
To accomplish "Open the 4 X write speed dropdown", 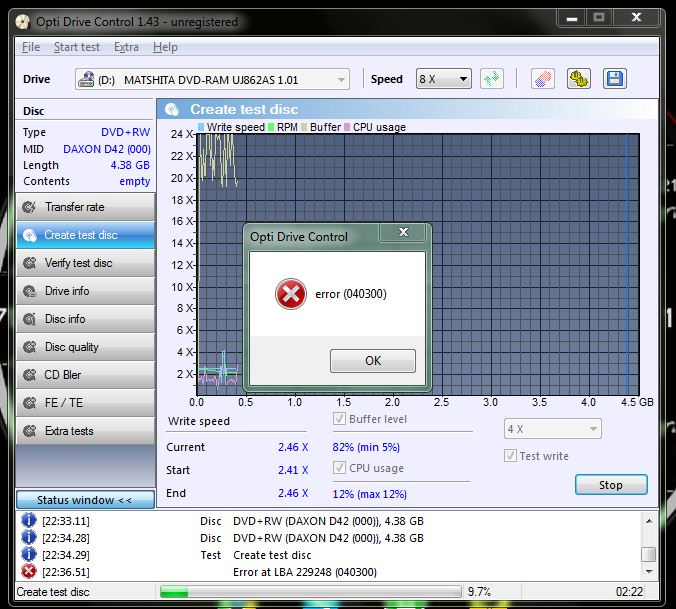I will (552, 429).
